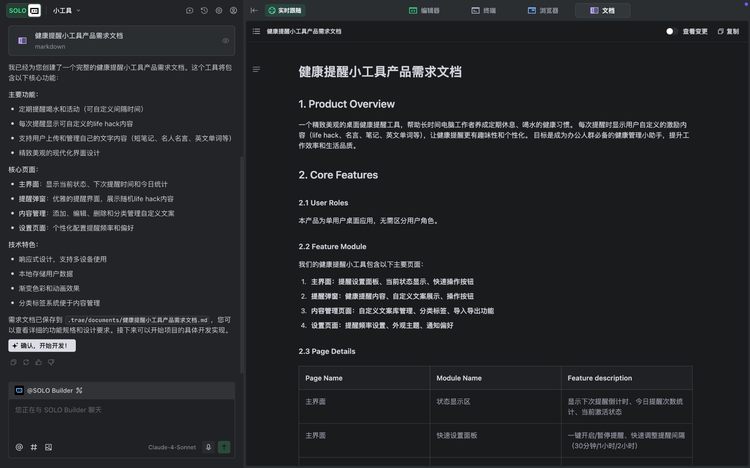Click the 复制 copy button

(727, 31)
